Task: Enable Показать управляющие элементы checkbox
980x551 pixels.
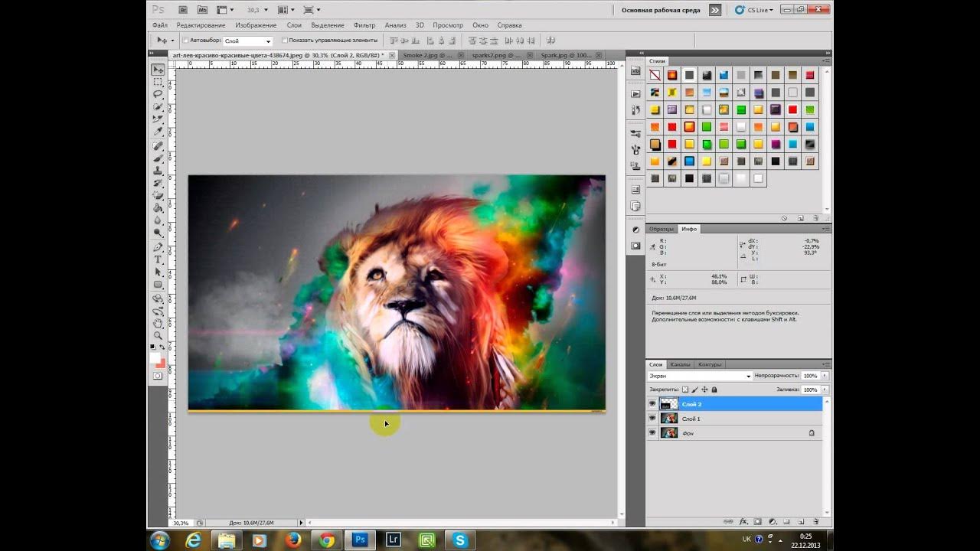Action: [285, 40]
